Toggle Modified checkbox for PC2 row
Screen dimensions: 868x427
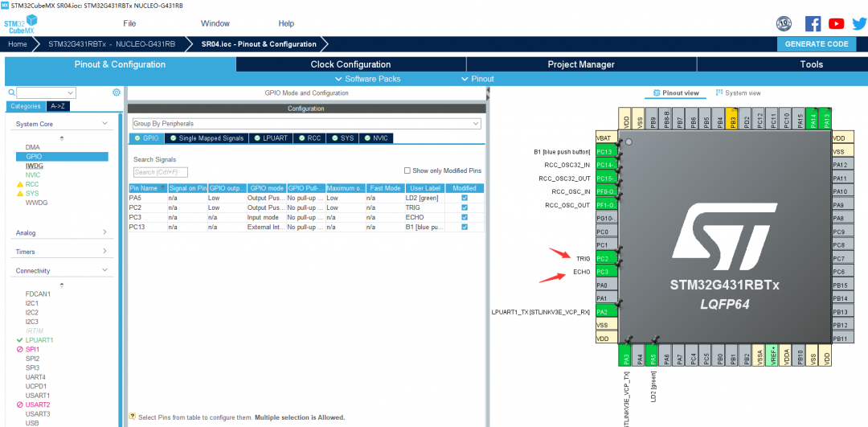465,207
